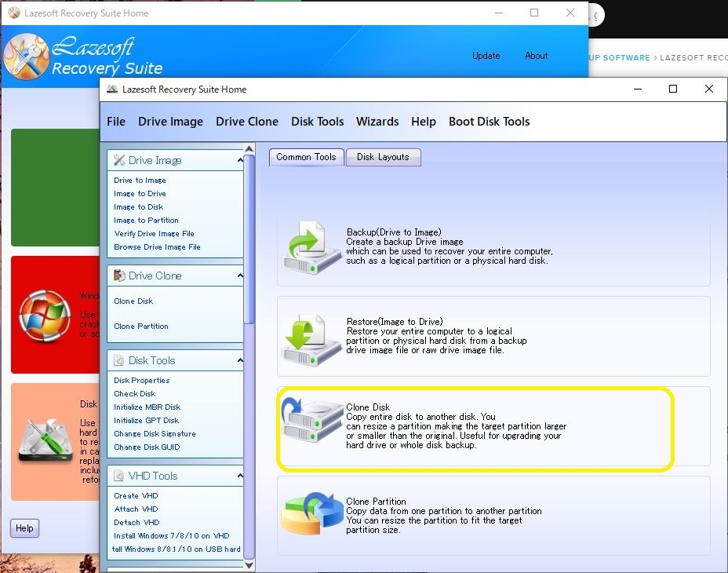
Task: Click the Restore(Image to Drive) title text
Action: tap(395, 322)
